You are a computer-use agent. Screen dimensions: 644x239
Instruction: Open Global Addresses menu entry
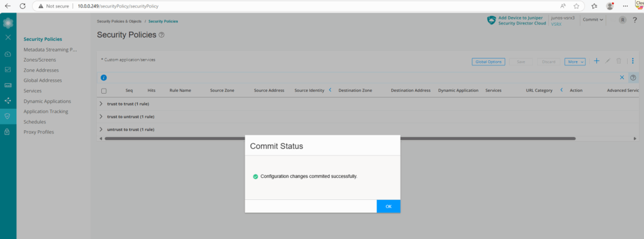tap(43, 81)
